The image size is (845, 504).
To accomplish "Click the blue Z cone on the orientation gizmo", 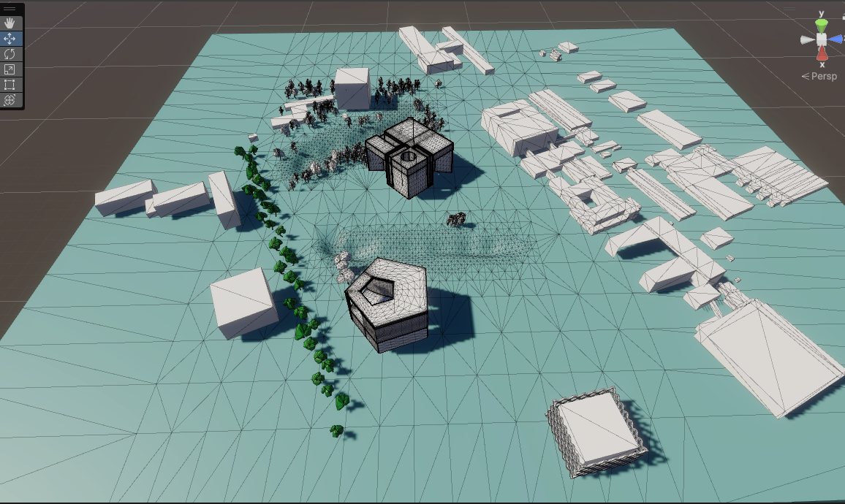I will tap(835, 39).
